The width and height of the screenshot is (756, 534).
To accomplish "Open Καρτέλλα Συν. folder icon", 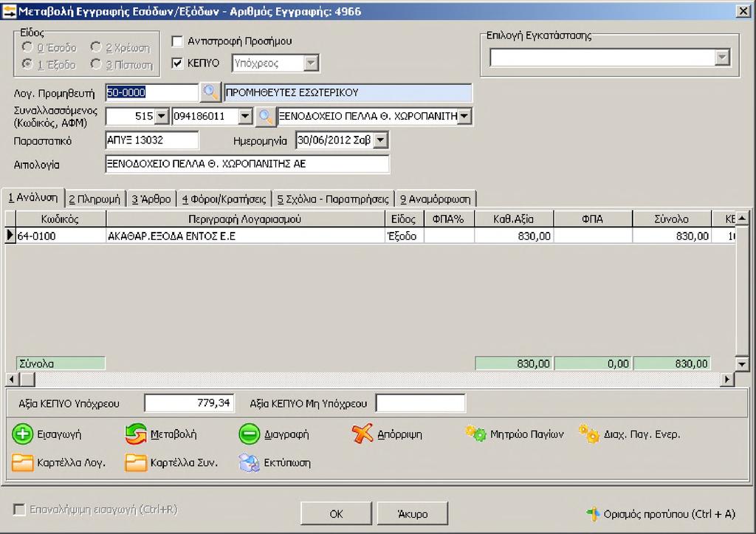I will [136, 462].
